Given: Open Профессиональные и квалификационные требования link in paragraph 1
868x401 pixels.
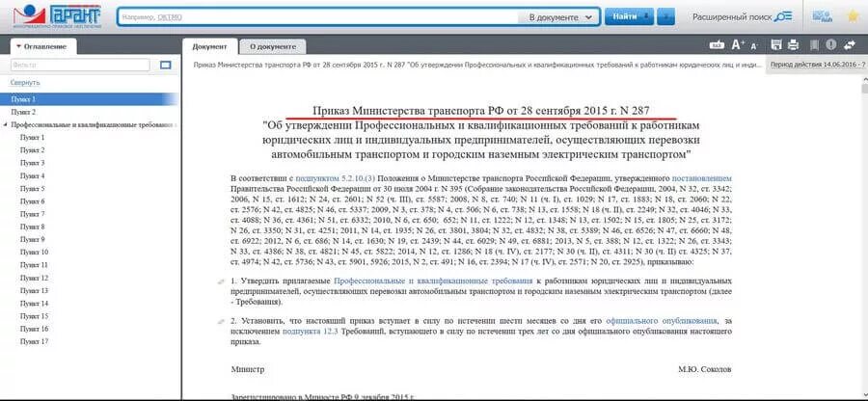Looking at the screenshot, I should pyautogui.click(x=433, y=281).
